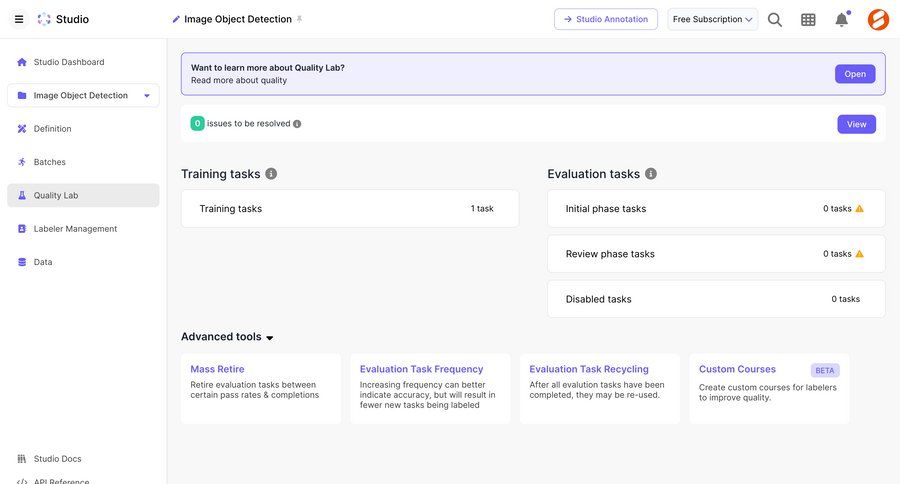Click the View issues button

pos(856,124)
